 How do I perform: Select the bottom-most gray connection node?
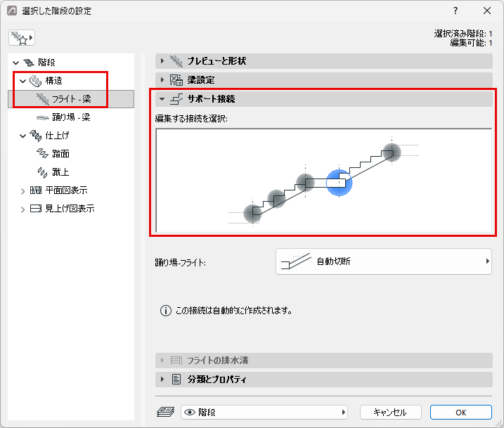point(252,214)
